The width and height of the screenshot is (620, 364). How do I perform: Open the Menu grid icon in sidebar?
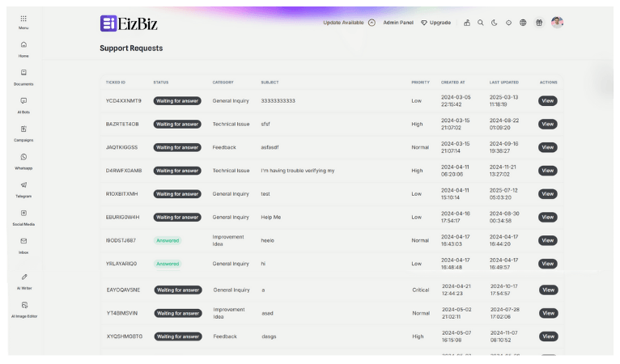[23, 19]
